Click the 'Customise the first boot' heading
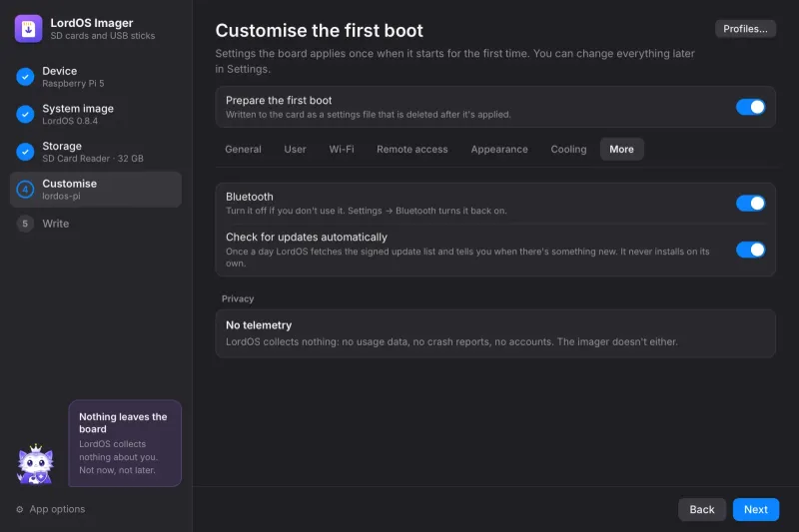Screen dimensions: 799x532 [x=319, y=31]
